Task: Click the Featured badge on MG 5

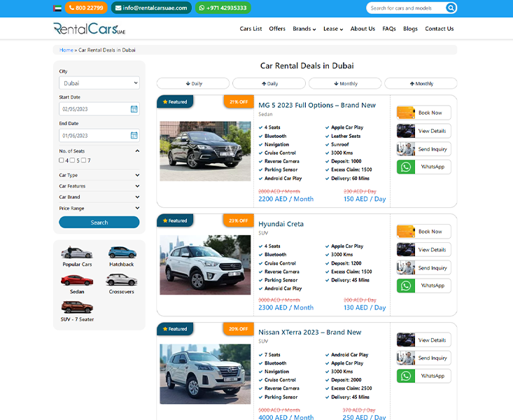Action: [175, 101]
